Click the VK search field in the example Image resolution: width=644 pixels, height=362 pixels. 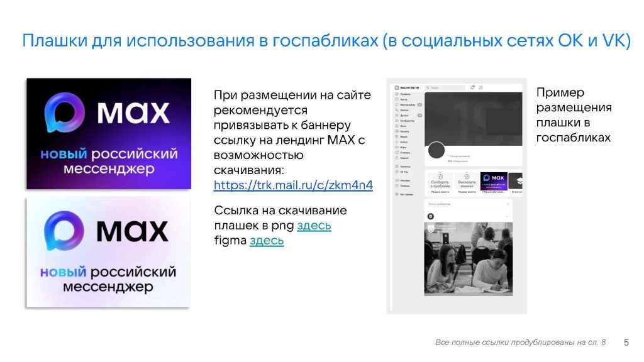point(445,88)
